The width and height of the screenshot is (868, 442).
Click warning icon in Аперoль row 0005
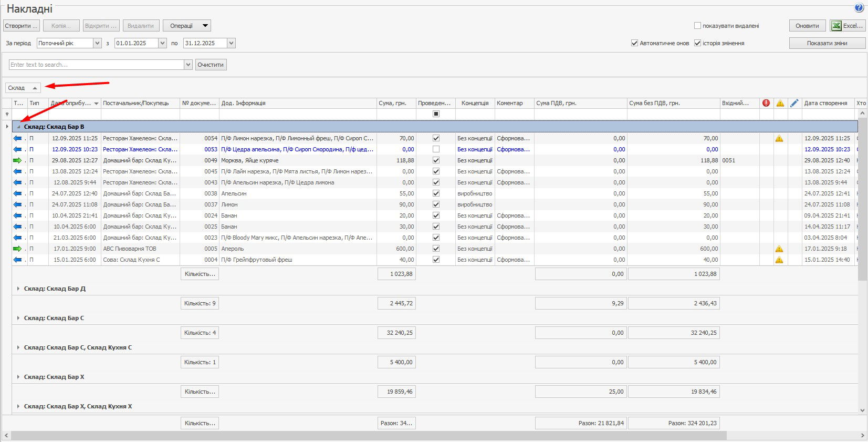pos(779,249)
